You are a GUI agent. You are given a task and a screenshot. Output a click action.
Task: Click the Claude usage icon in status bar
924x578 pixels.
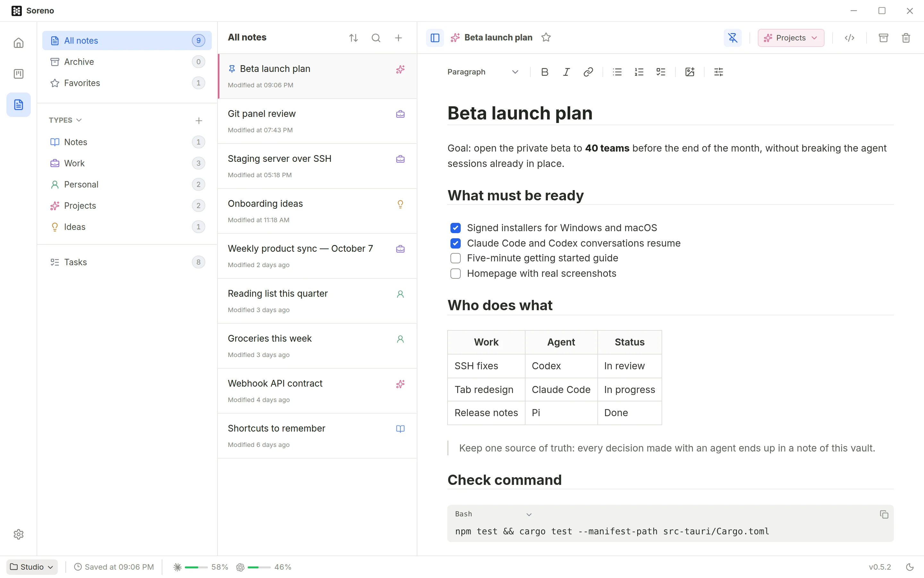177,567
